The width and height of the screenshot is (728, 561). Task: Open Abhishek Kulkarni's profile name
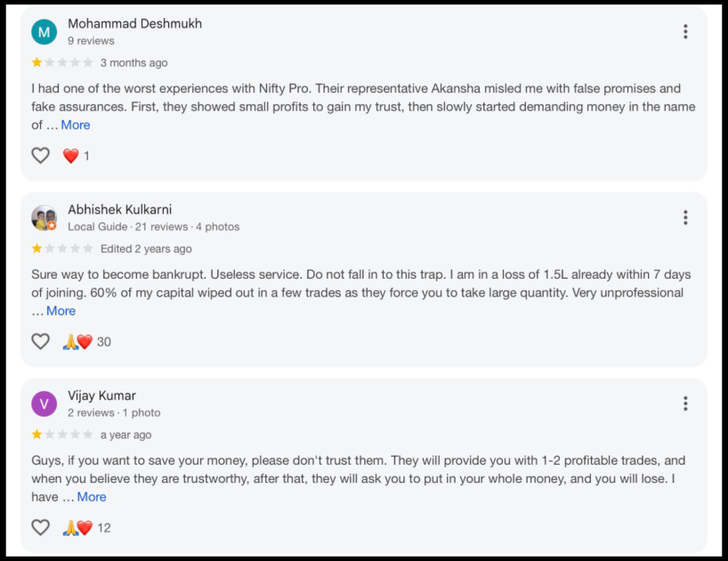[x=120, y=210]
